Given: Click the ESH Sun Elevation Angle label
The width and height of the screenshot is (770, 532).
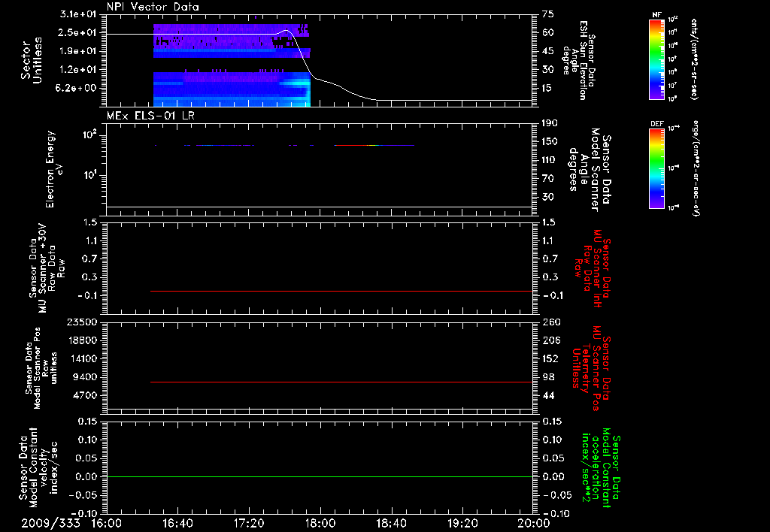Looking at the screenshot, I should (579, 60).
